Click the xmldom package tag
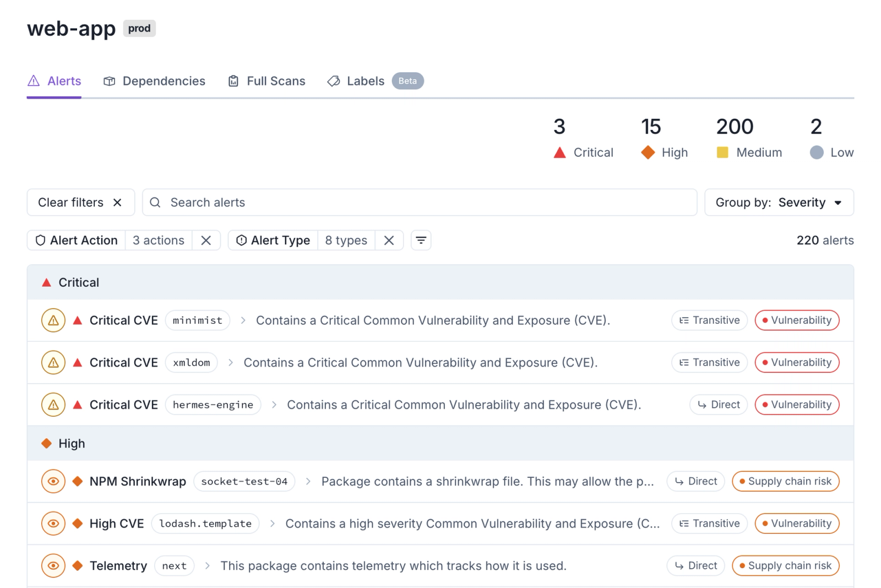The height and width of the screenshot is (588, 881). tap(192, 363)
